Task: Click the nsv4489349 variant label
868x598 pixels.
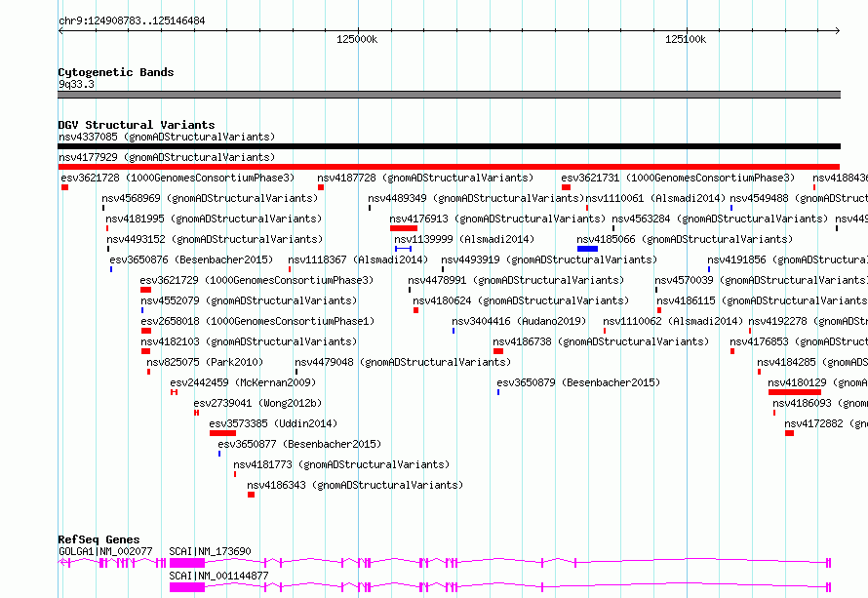Action: [x=476, y=198]
